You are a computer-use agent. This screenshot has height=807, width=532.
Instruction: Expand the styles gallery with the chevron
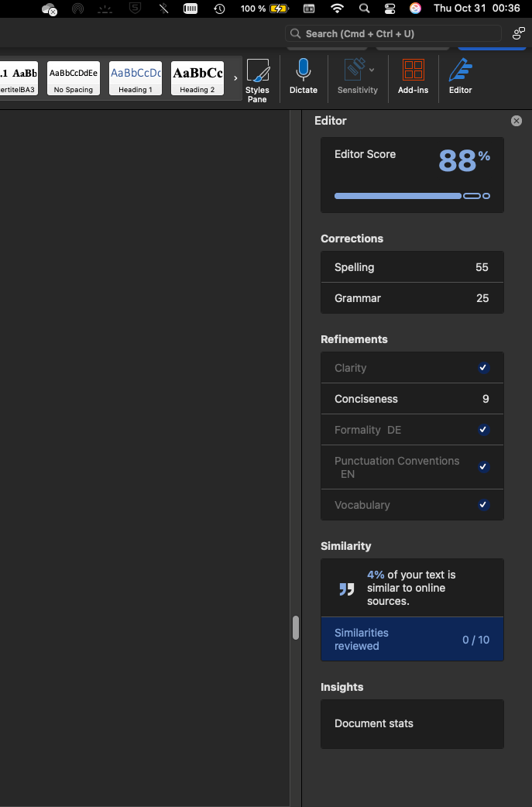click(x=235, y=78)
